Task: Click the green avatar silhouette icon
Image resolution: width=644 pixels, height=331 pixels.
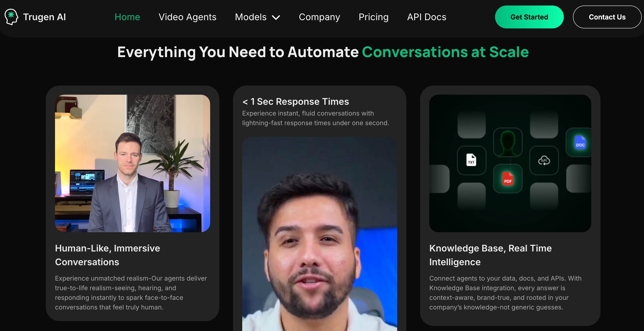Action: click(507, 142)
